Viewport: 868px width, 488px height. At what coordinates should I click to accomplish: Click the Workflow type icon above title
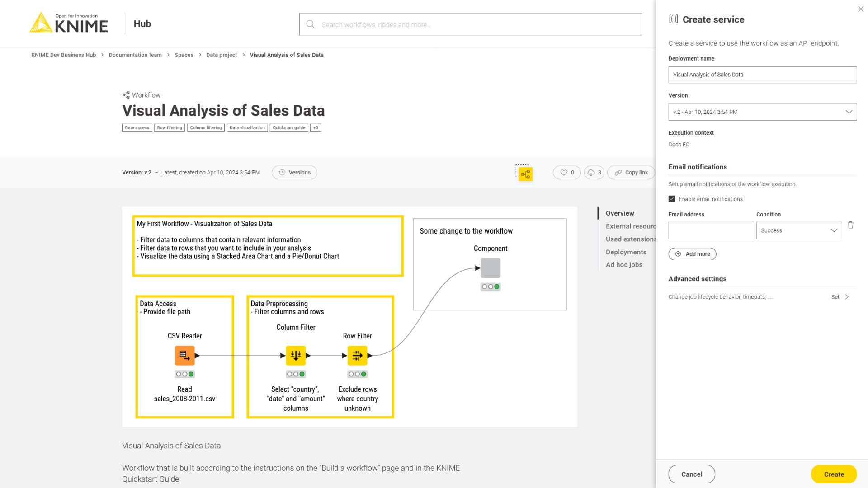point(126,95)
